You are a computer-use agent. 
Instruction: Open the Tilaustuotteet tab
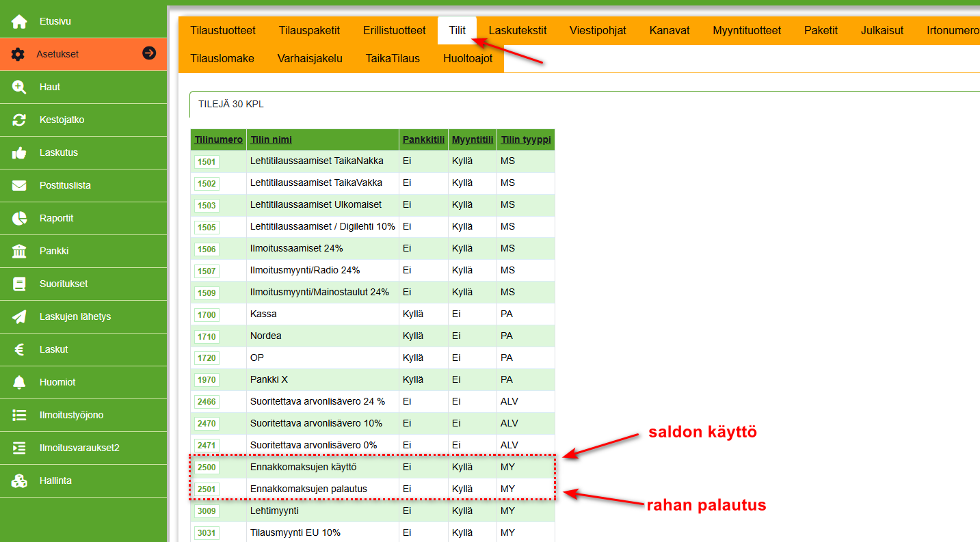(x=223, y=31)
